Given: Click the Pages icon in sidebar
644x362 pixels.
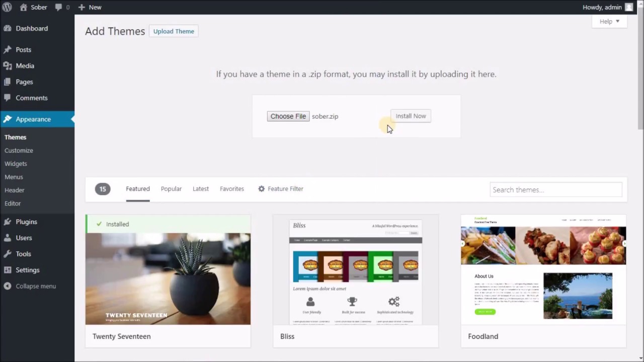Looking at the screenshot, I should (8, 82).
